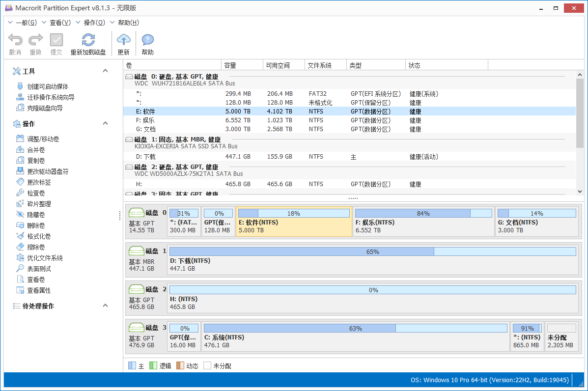
Task: Click the 重新加载磁盘 reload disks icon
Action: coord(88,40)
